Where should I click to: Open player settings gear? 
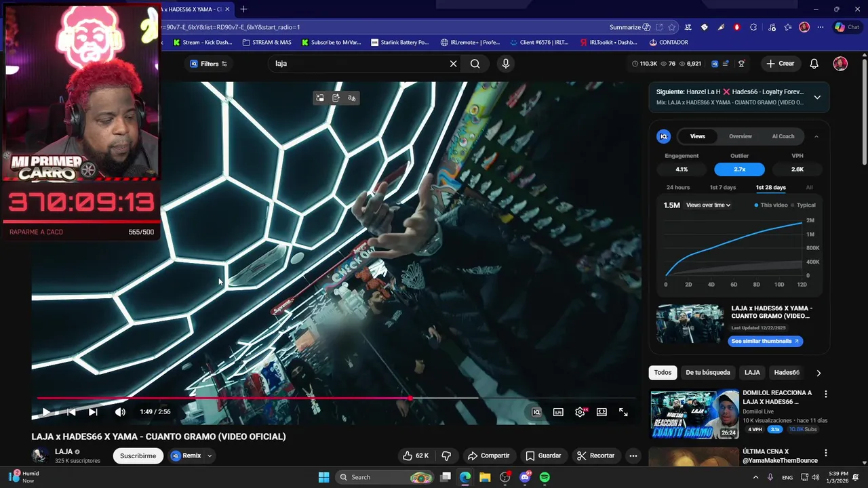(580, 412)
